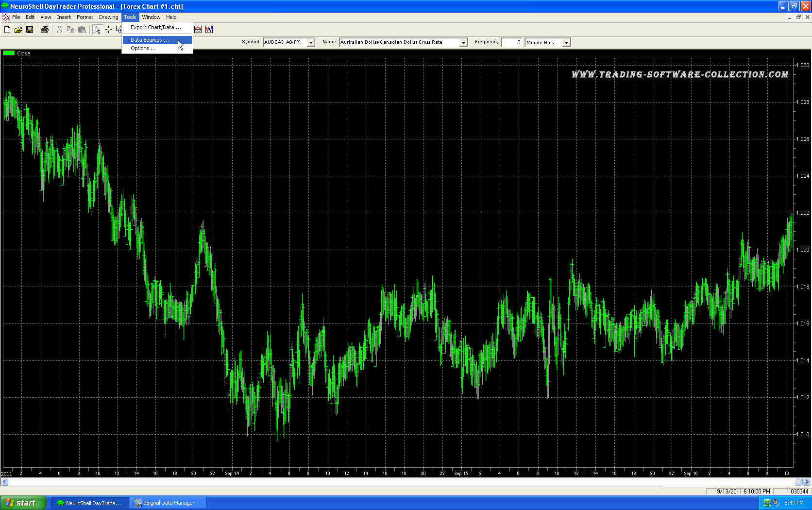Screen dimensions: 812x510
Task: Activate the crosshair cursor tool
Action: click(x=108, y=30)
